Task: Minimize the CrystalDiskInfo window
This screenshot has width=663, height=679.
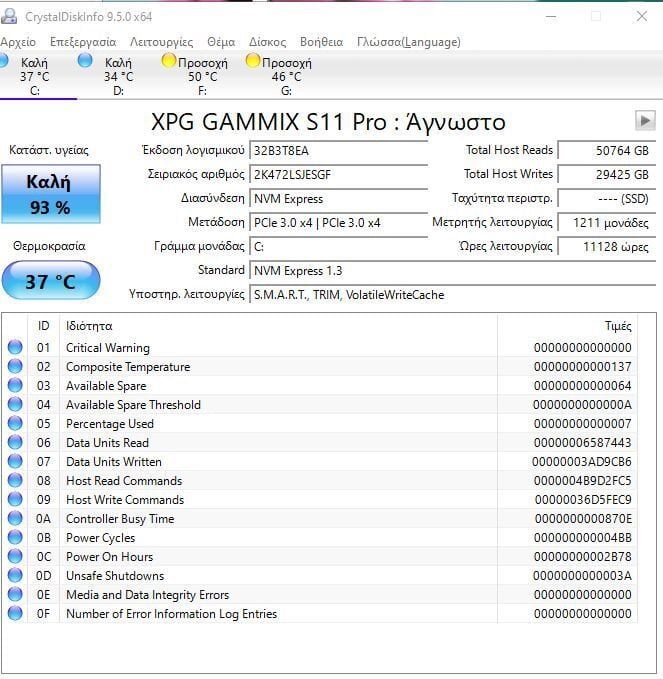Action: [x=551, y=16]
